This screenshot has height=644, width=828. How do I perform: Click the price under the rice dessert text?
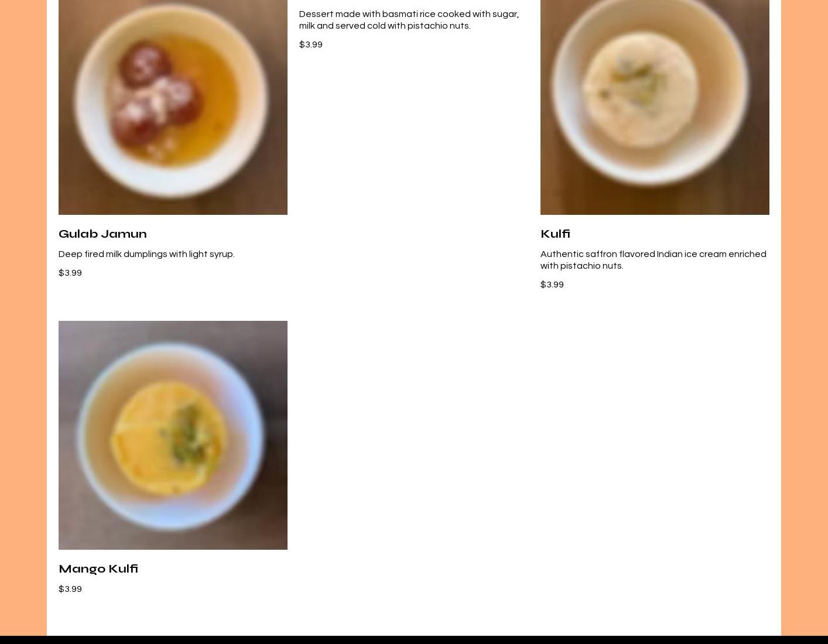tap(311, 44)
